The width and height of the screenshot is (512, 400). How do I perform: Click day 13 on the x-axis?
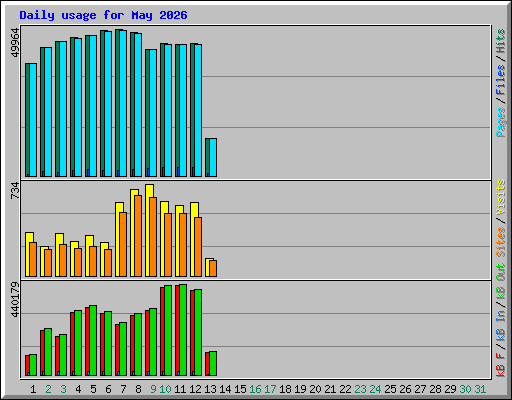click(210, 389)
